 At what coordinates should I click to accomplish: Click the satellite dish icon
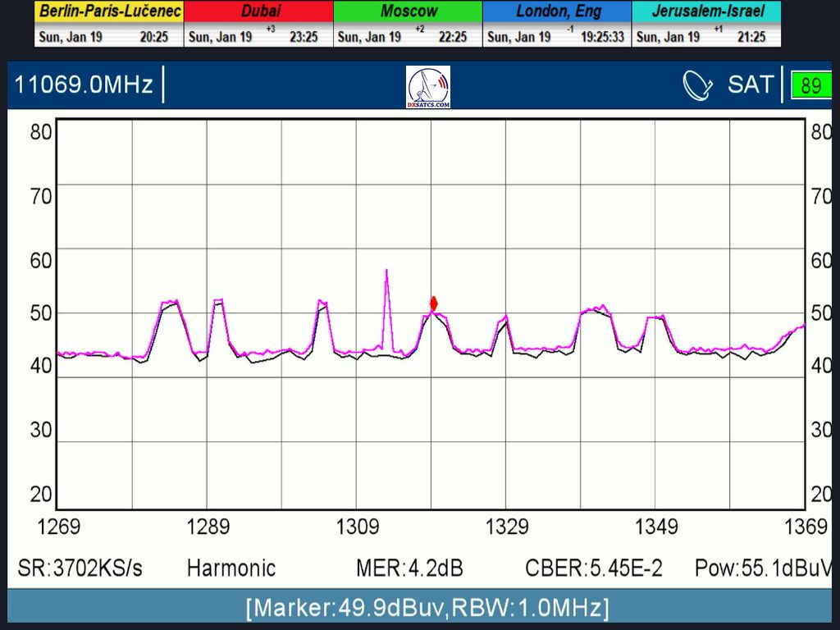point(698,85)
